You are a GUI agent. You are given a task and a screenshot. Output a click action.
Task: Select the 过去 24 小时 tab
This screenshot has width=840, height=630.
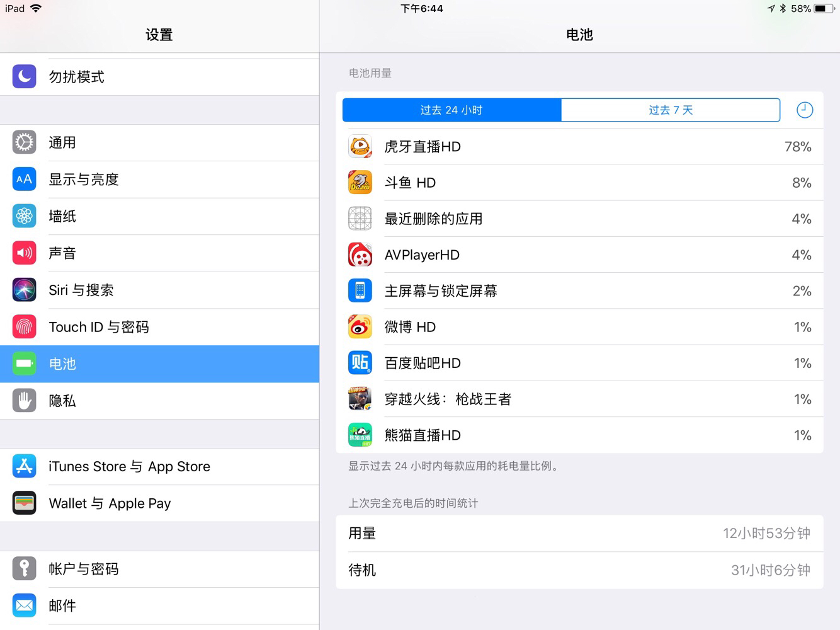coord(451,110)
